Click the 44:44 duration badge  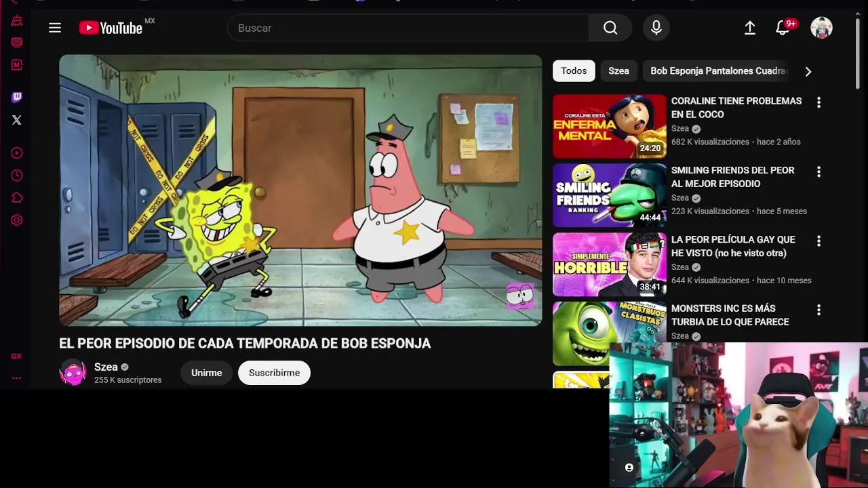point(650,218)
